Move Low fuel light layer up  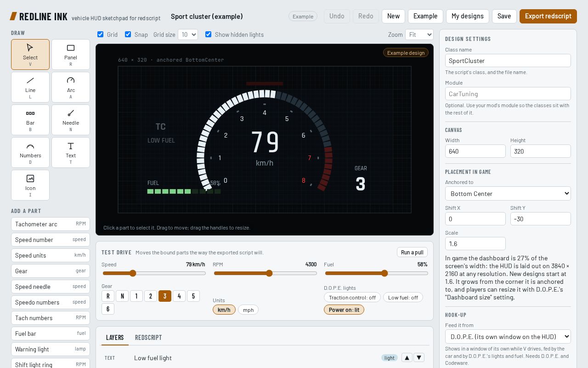[x=407, y=357]
